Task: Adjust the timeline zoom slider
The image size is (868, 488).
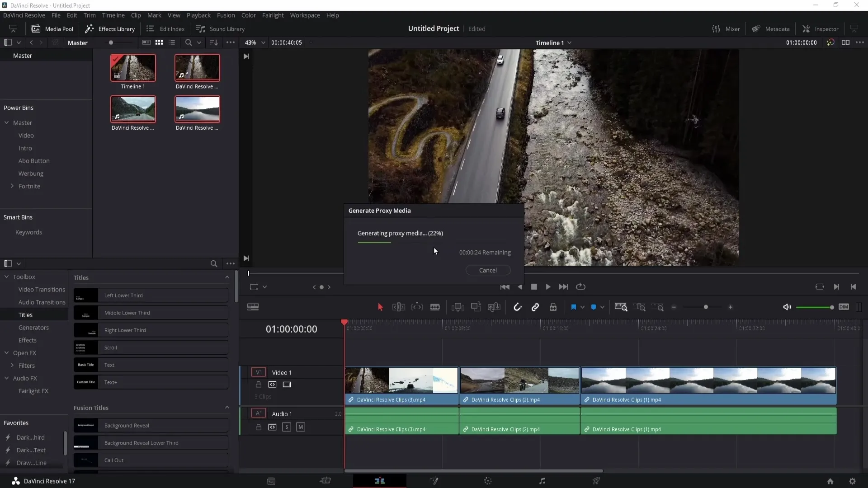Action: click(x=706, y=307)
